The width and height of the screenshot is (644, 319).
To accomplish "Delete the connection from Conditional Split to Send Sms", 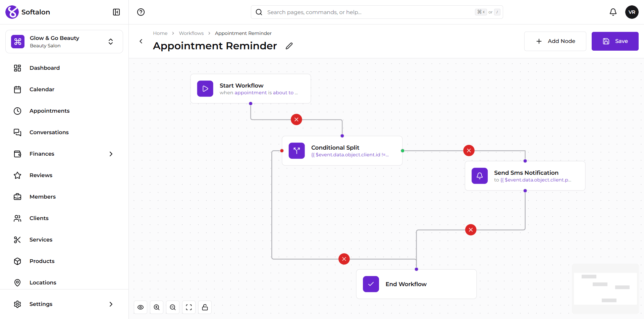I will coord(469,151).
